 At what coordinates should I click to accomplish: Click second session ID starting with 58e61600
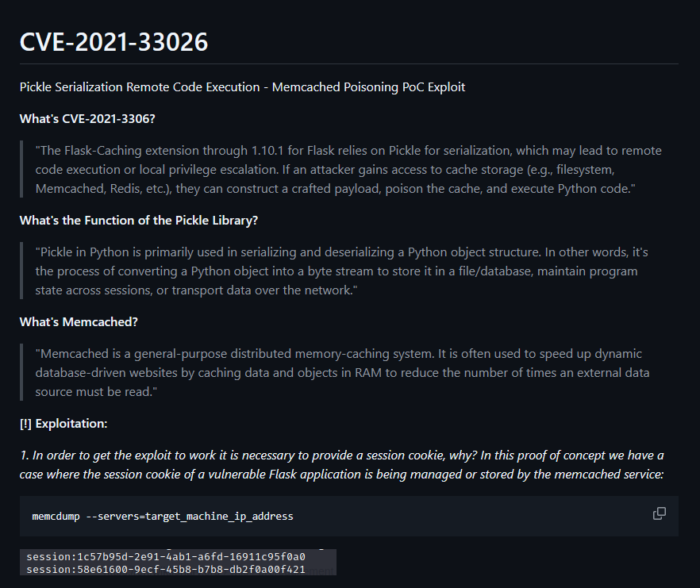[166, 570]
